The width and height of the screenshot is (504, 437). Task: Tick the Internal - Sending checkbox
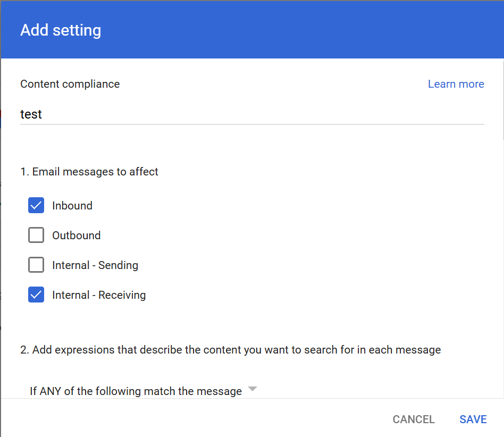coord(36,265)
